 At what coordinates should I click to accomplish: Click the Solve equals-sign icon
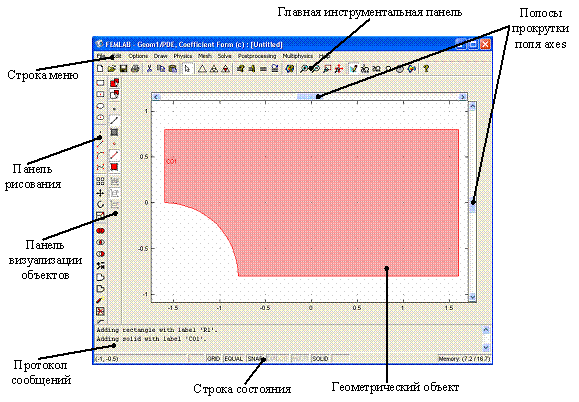[263, 69]
